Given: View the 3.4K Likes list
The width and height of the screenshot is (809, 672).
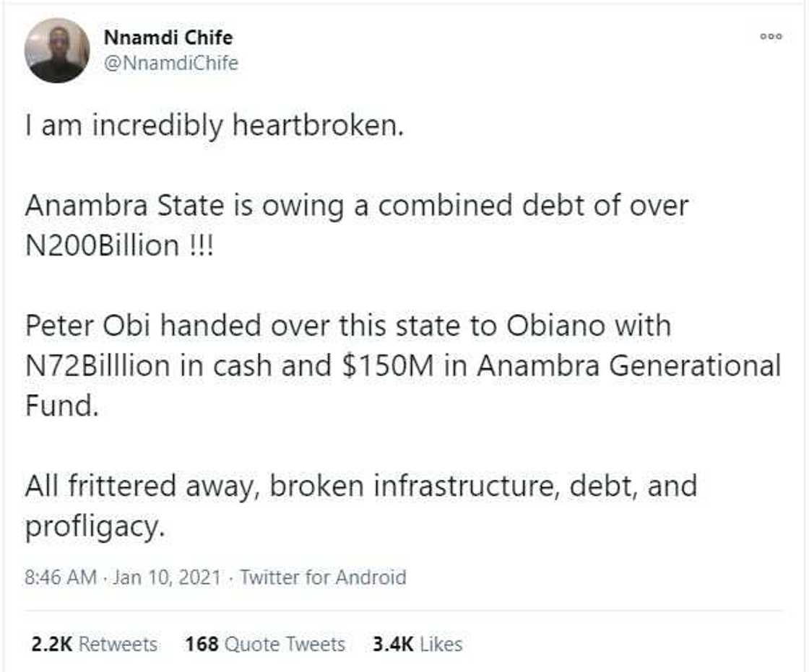Looking at the screenshot, I should [x=417, y=644].
